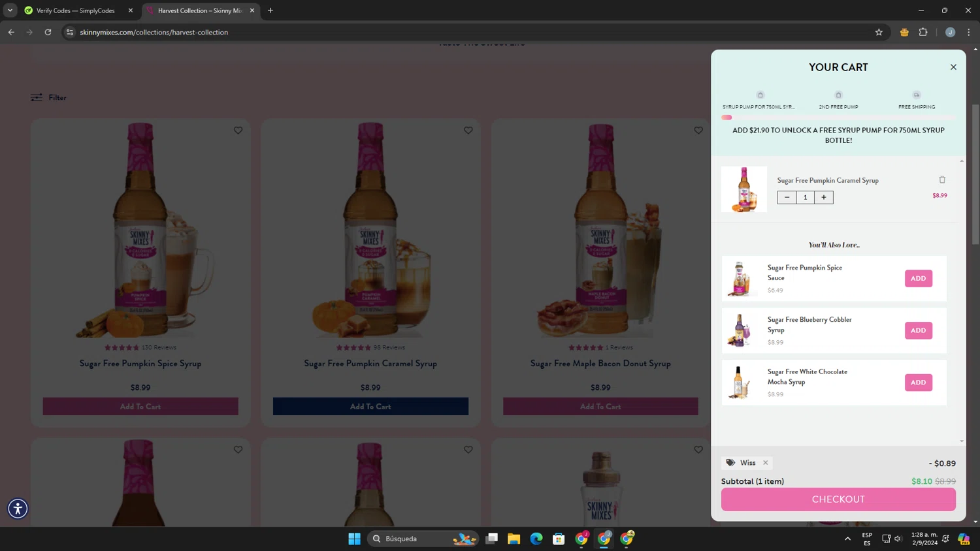Reload the current page
980x551 pixels.
[x=48, y=32]
